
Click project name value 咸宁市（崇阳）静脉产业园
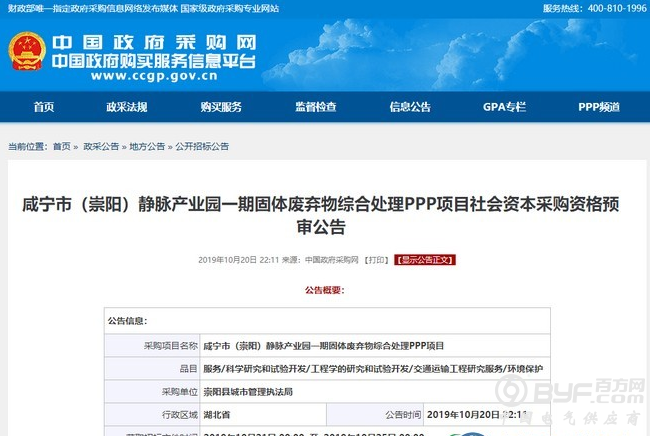pos(324,346)
